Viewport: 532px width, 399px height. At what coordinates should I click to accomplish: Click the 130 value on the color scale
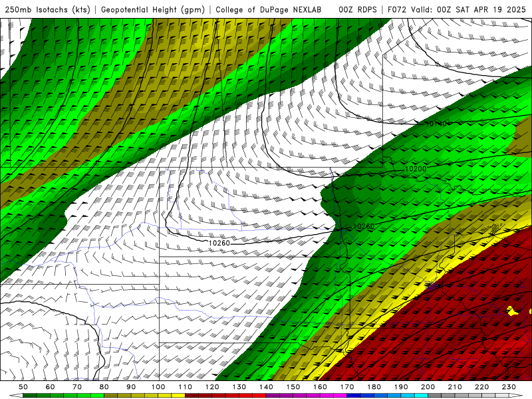[x=239, y=387]
